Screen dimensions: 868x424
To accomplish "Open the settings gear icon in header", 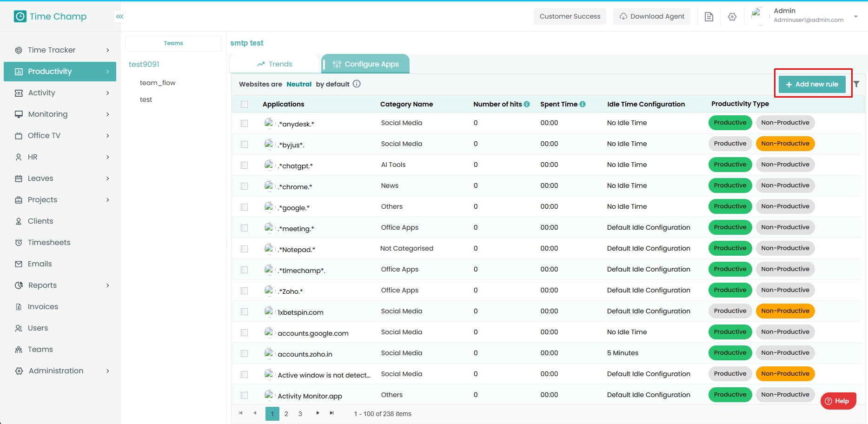I will (x=732, y=17).
